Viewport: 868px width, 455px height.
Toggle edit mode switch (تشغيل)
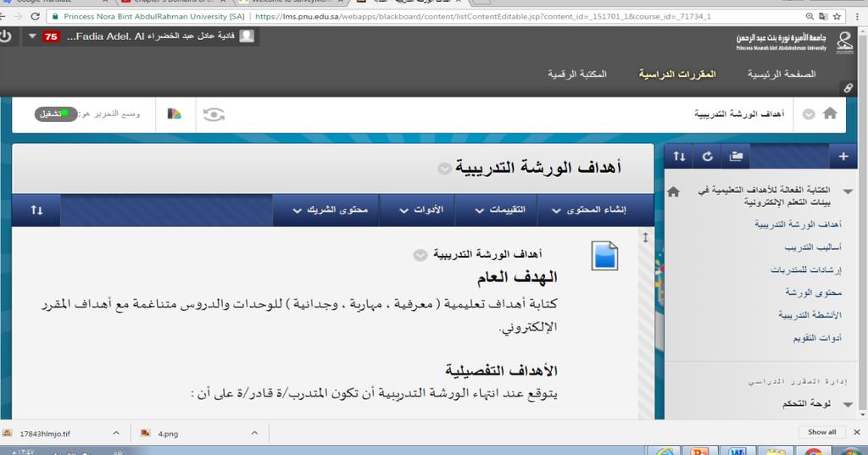56,114
